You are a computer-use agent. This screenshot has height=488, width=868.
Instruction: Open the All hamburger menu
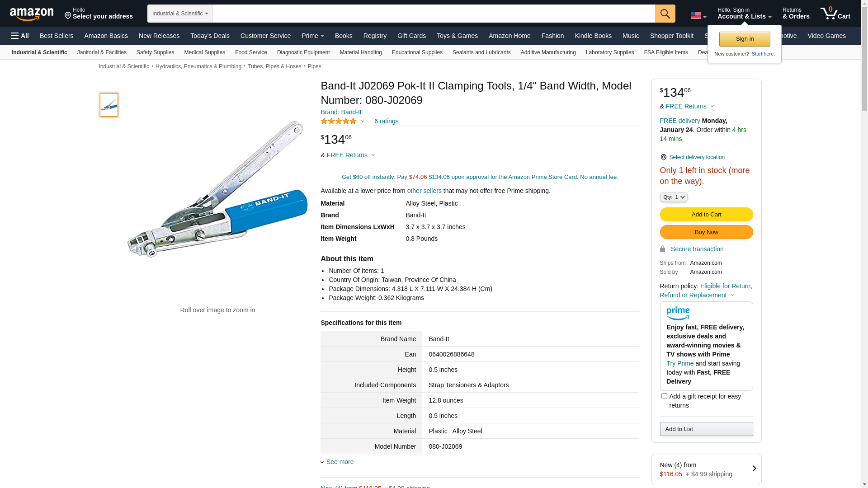(x=20, y=36)
